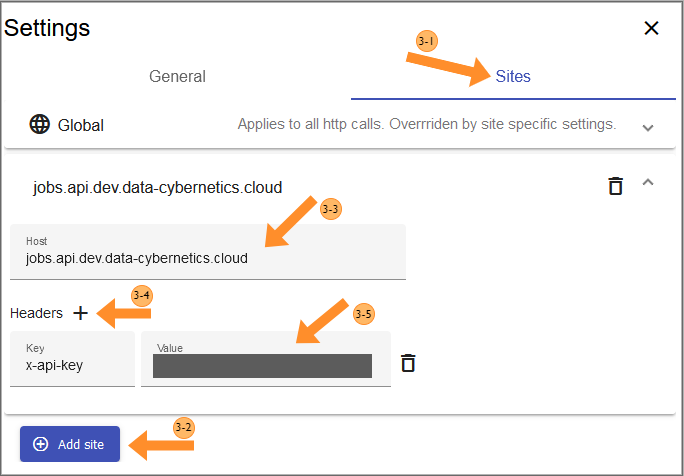This screenshot has height=476, width=684.
Task: Switch to the Sites tab
Action: 513,77
